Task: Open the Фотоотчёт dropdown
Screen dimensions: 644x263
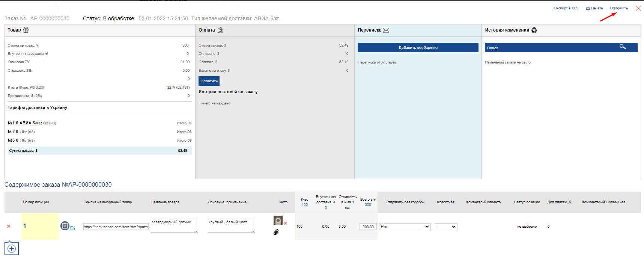Action: click(x=445, y=227)
